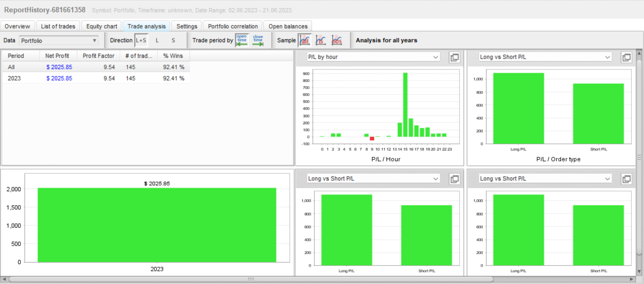Set trade period by close time

point(258,40)
